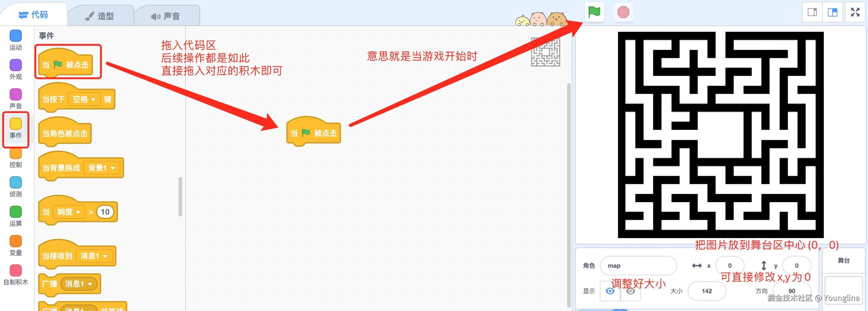Open the 自制积木 (My Blocks) category
This screenshot has height=311, width=868.
pos(15,275)
